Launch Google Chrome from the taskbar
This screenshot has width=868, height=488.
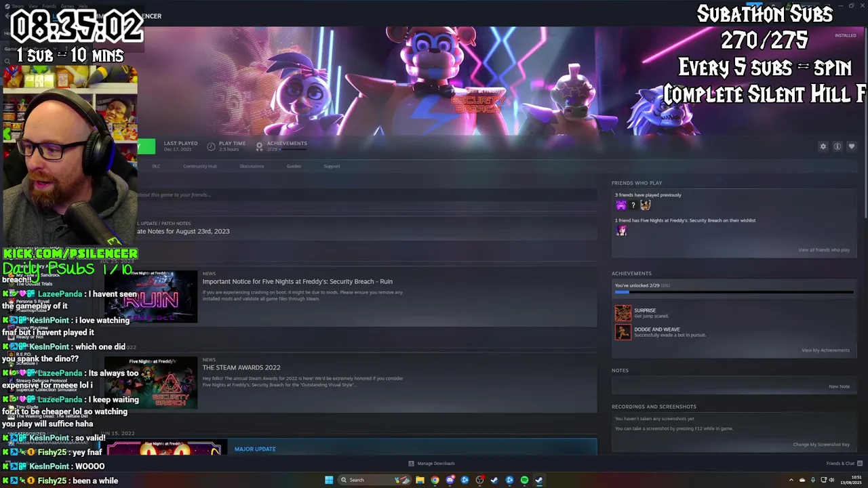click(435, 480)
